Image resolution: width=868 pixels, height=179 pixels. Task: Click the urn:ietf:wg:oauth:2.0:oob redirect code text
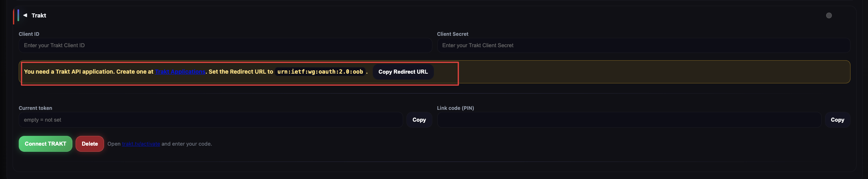click(320, 72)
